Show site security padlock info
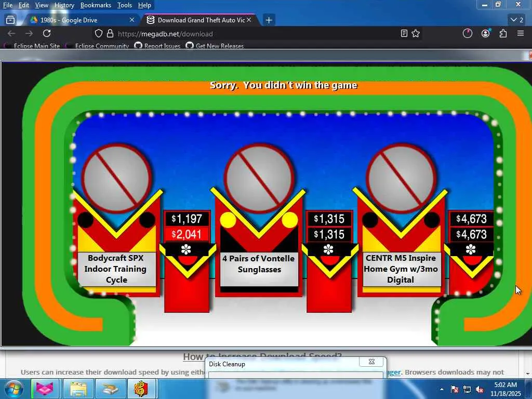 110,33
